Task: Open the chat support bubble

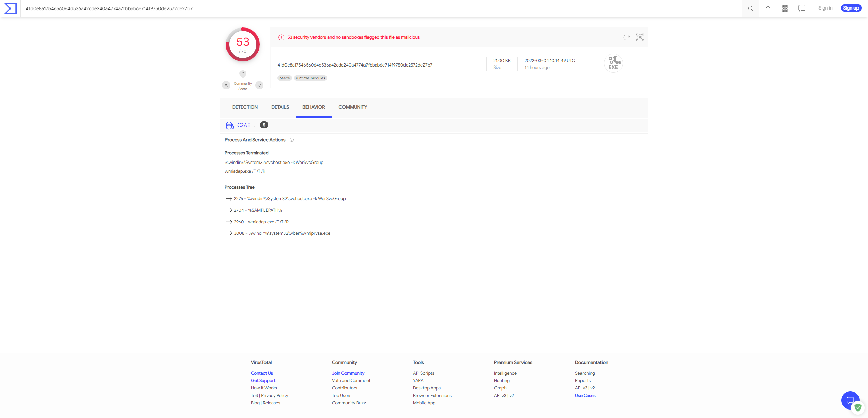Action: pos(850,400)
